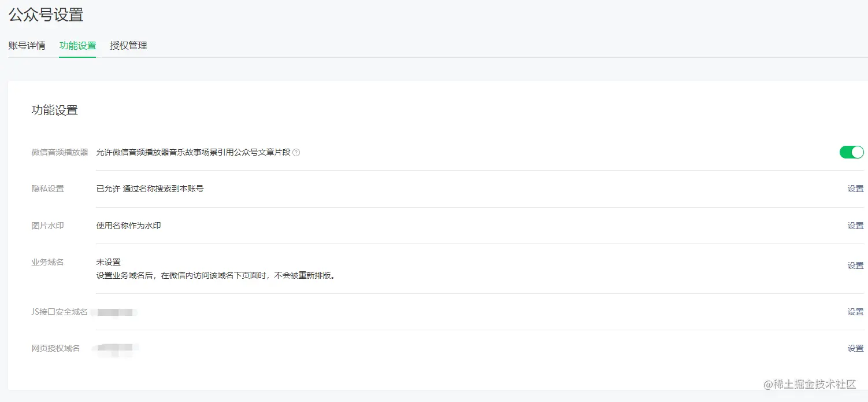
Task: Select the 功能设置 tab
Action: tap(77, 46)
